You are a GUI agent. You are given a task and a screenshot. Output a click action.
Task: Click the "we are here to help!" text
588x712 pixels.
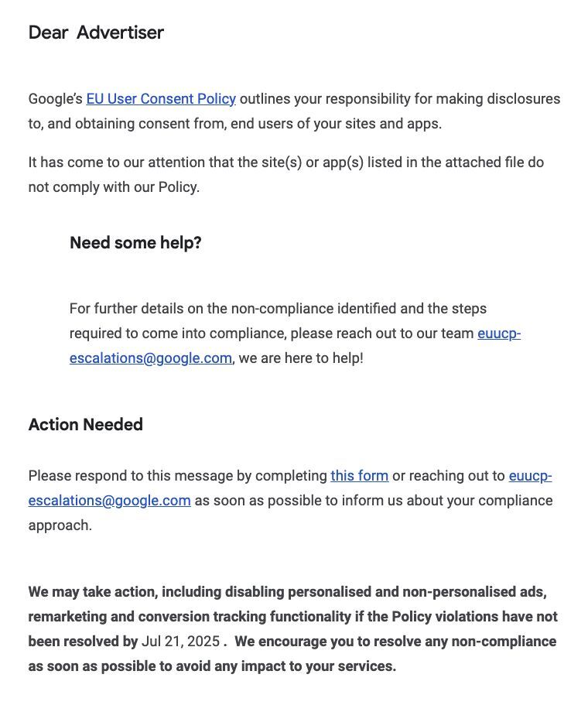point(301,358)
